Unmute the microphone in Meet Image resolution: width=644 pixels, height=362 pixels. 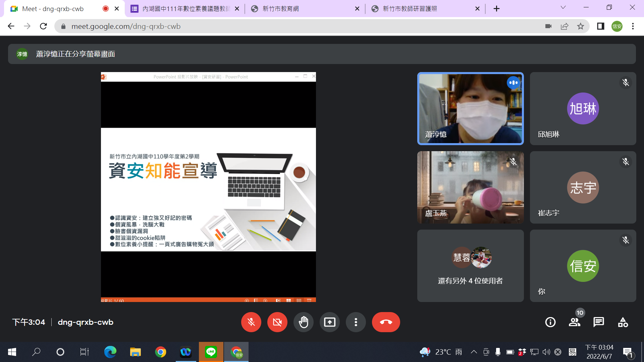(x=251, y=322)
